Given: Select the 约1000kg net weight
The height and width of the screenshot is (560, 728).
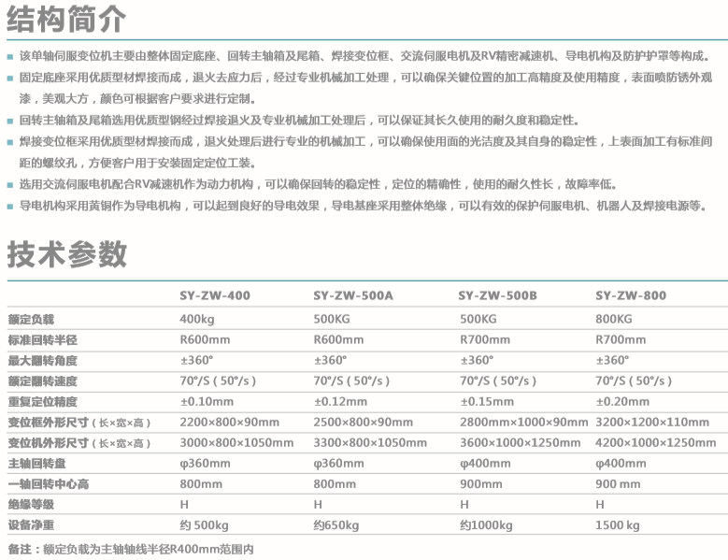Looking at the screenshot, I should pos(486,525).
